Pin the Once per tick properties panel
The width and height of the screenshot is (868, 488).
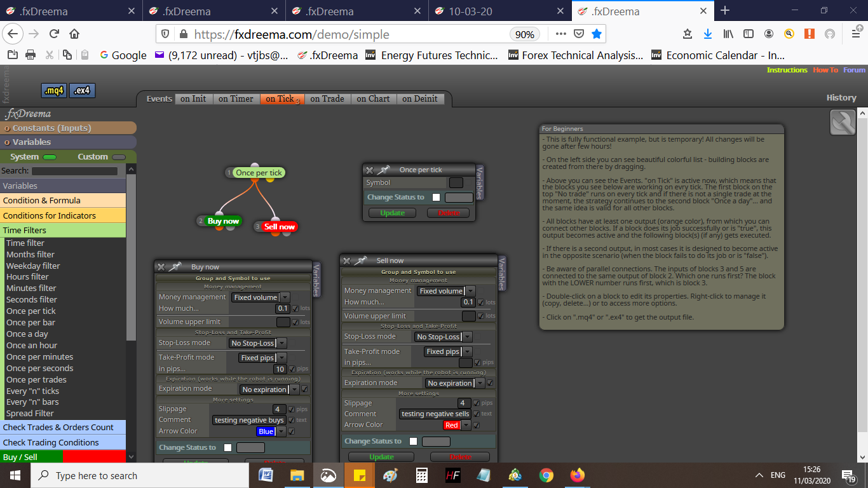[384, 170]
